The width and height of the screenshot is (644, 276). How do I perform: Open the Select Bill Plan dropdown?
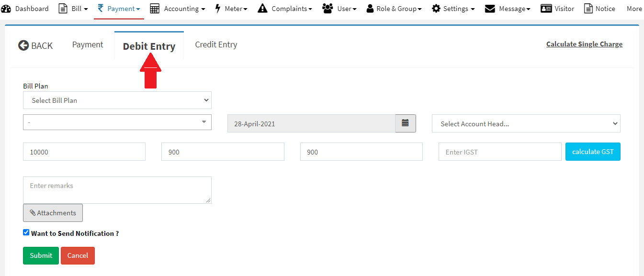[117, 100]
